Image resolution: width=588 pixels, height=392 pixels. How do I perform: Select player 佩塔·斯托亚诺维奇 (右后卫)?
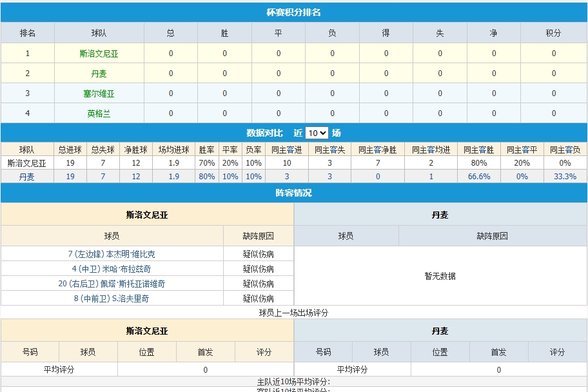point(112,284)
